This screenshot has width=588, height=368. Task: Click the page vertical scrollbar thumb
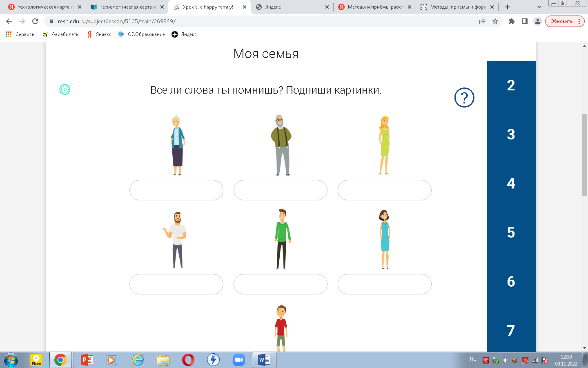[x=584, y=155]
